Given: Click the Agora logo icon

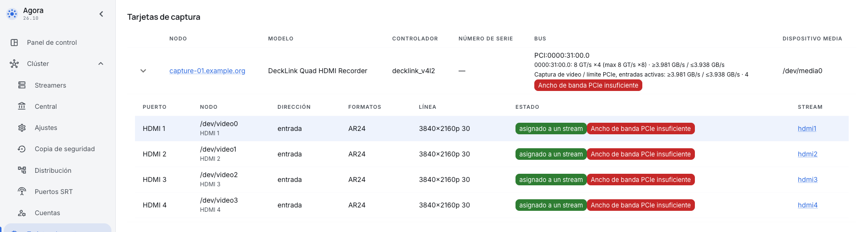Looking at the screenshot, I should 12,14.
